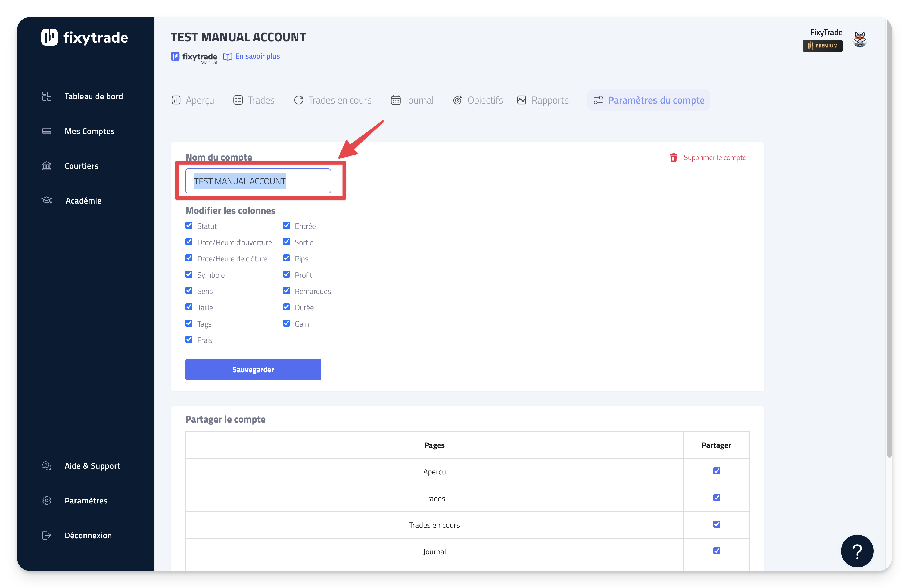Disable sharing for the Aperçu page
This screenshot has width=909, height=588.
(717, 471)
